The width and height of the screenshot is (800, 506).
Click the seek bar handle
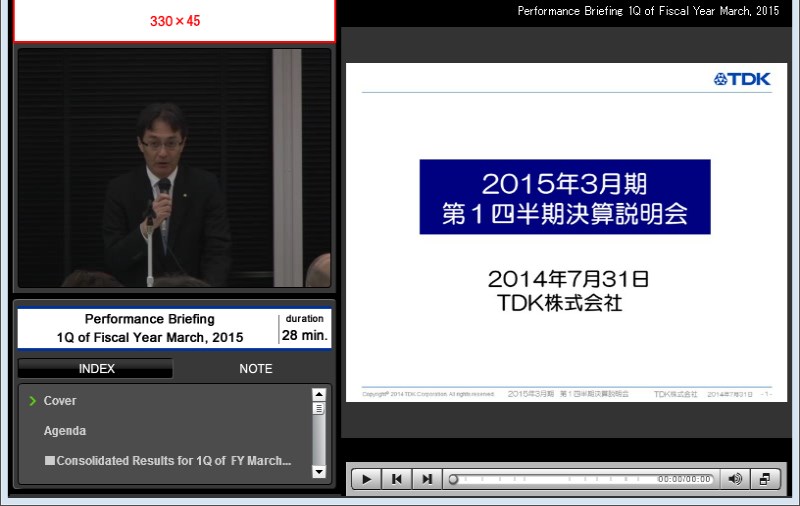(x=453, y=479)
